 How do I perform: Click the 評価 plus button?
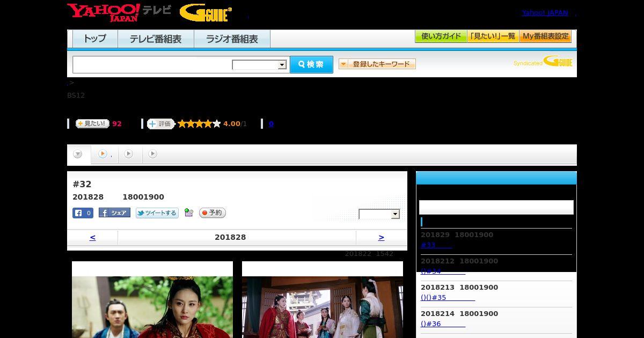pyautogui.click(x=161, y=124)
